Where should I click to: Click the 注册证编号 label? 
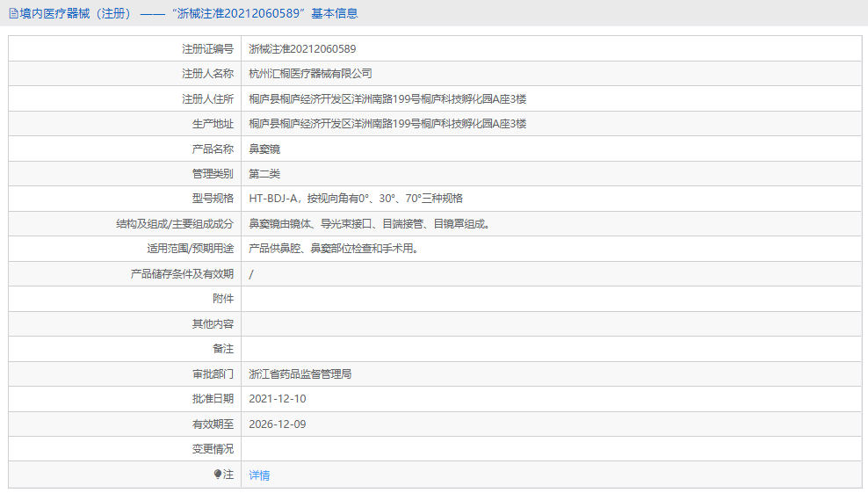tap(207, 48)
